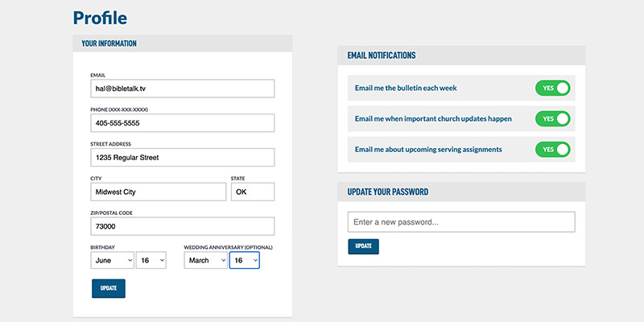
Task: Expand the wedding anniversary day dropdown
Action: click(245, 260)
